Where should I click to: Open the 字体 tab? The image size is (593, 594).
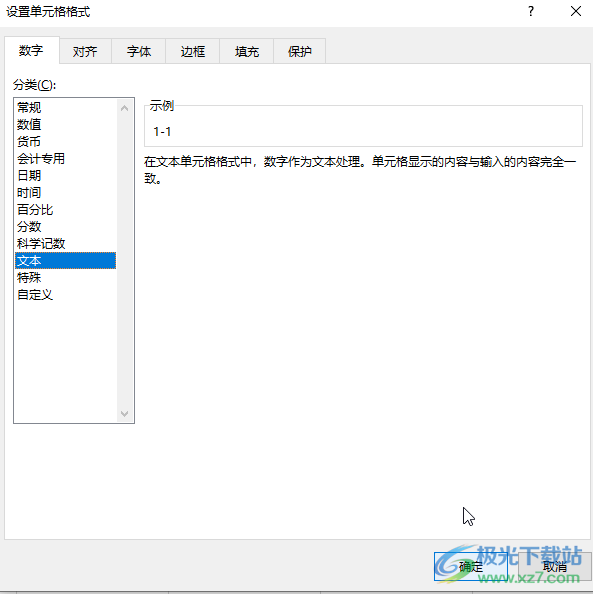click(139, 51)
